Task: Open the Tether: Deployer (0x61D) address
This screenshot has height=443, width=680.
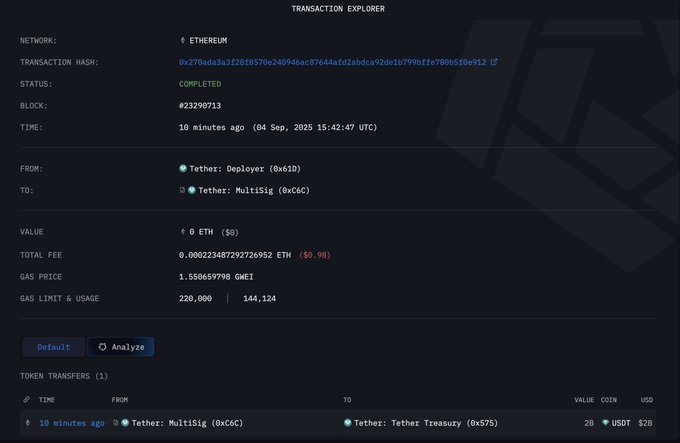Action: pyautogui.click(x=245, y=169)
